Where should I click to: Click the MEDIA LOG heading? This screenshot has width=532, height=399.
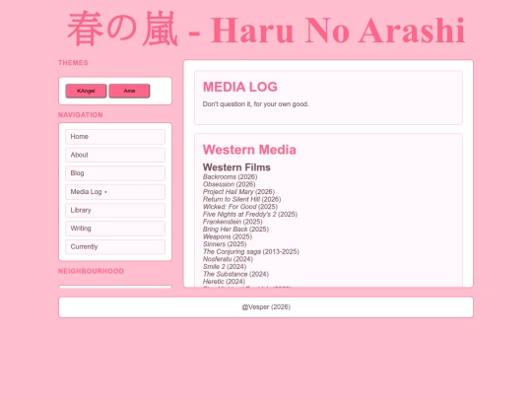(239, 87)
